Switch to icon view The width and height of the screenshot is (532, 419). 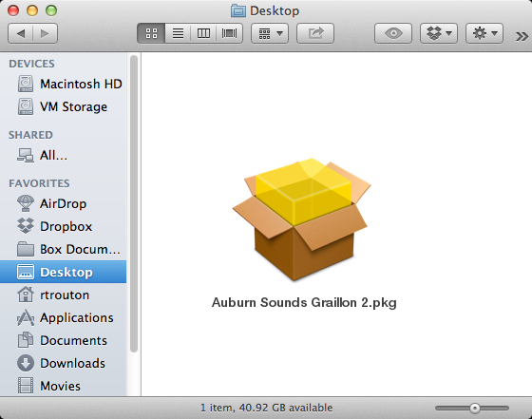(x=151, y=33)
